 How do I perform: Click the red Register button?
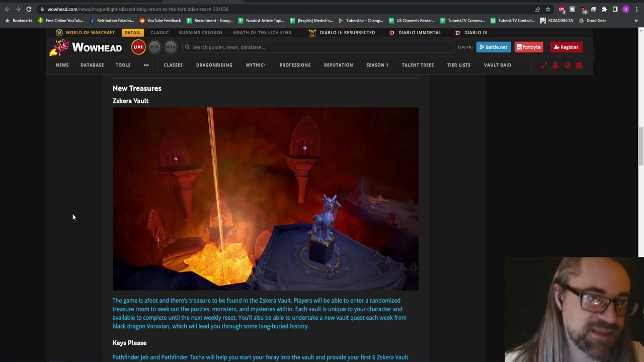[566, 47]
